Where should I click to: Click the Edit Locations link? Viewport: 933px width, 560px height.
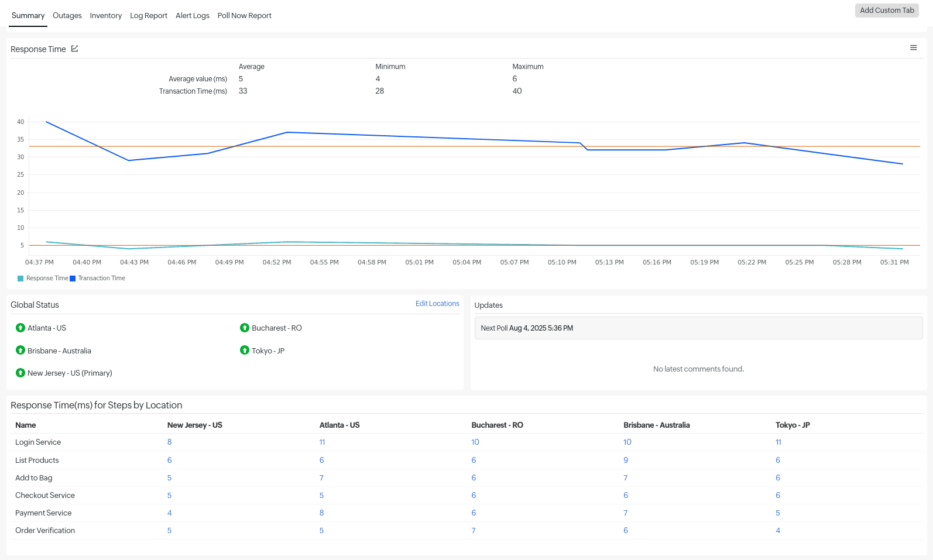[437, 304]
